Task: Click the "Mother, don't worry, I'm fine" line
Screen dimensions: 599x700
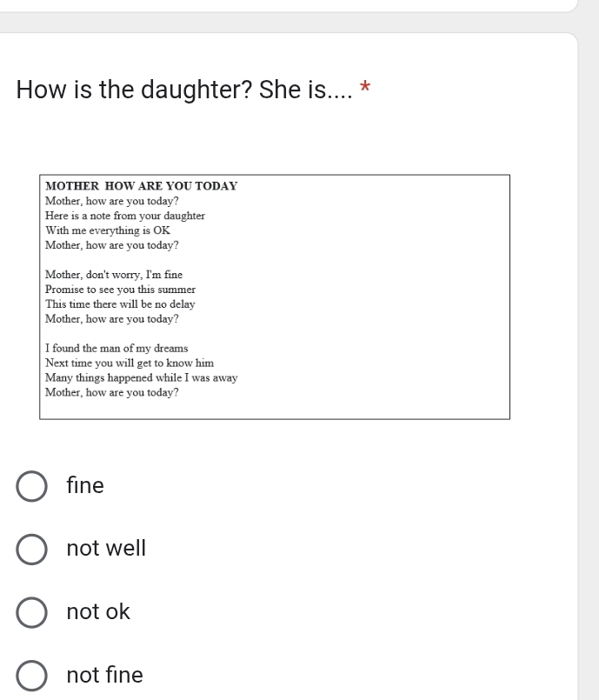Action: [114, 275]
